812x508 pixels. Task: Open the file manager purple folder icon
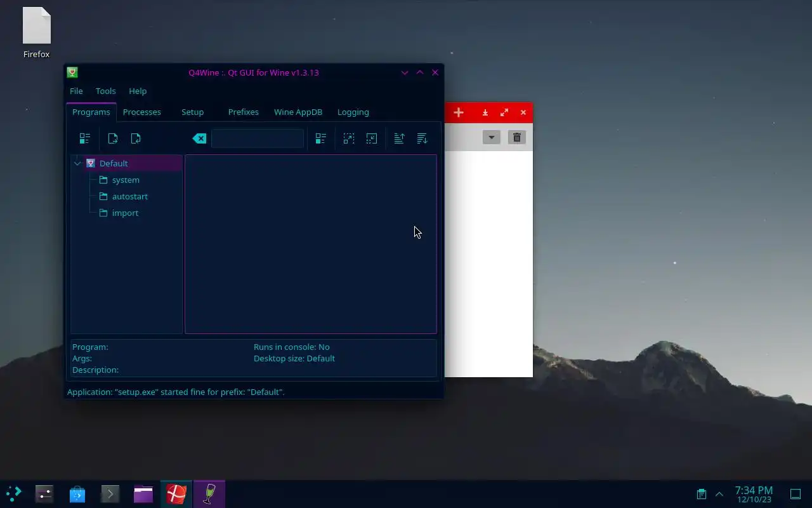(143, 493)
